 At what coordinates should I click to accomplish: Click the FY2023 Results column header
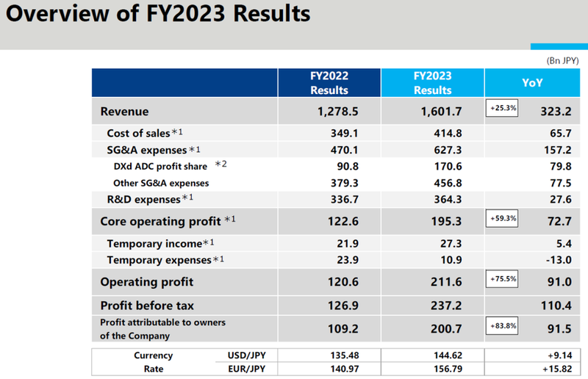click(x=432, y=83)
